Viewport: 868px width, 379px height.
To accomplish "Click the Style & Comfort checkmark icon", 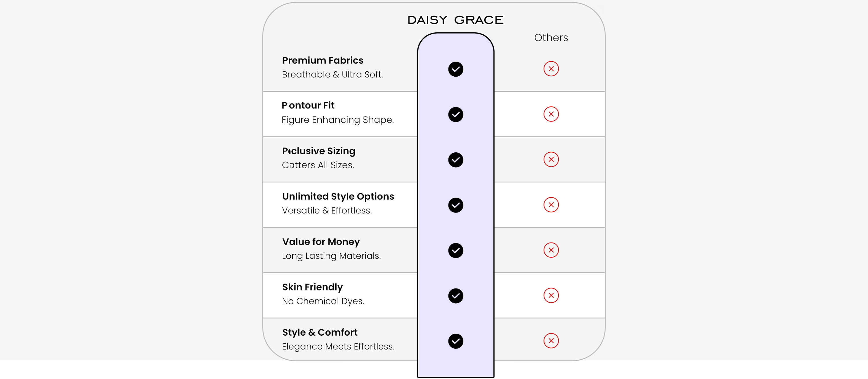I will click(456, 341).
